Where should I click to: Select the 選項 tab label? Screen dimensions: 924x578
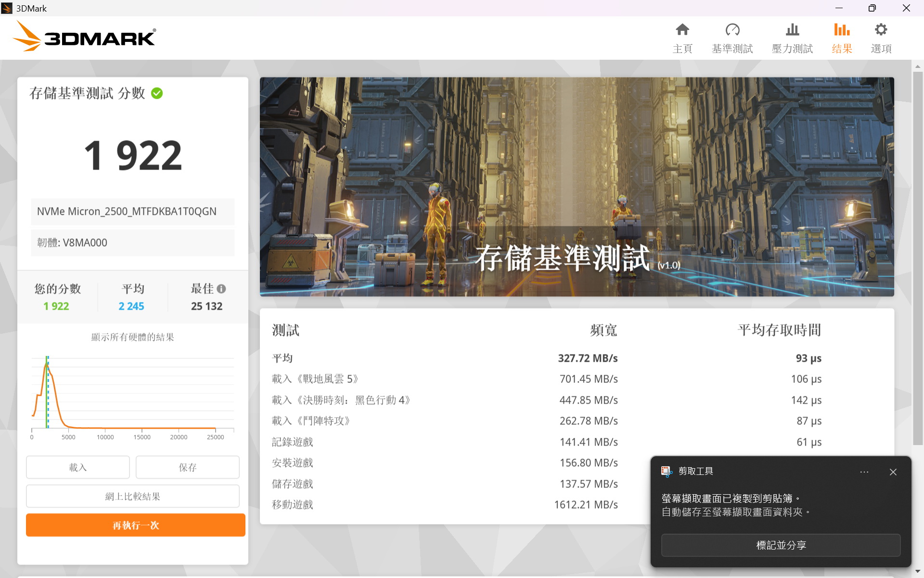pyautogui.click(x=881, y=49)
